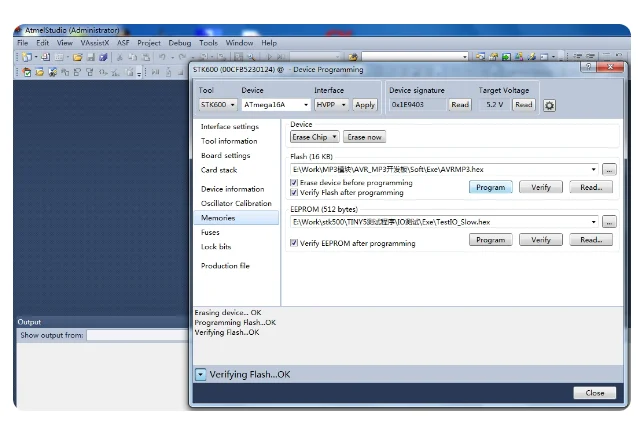
Task: Click the Save floppy disk icon
Action: click(x=91, y=57)
